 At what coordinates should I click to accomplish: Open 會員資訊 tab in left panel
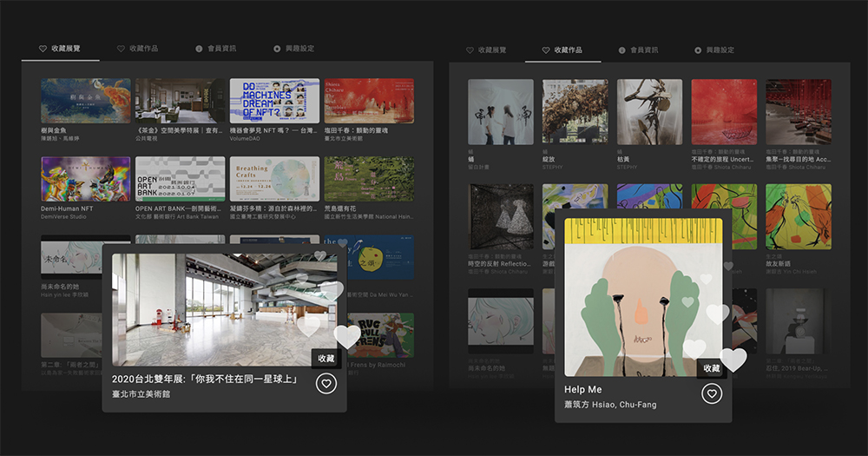tap(215, 49)
